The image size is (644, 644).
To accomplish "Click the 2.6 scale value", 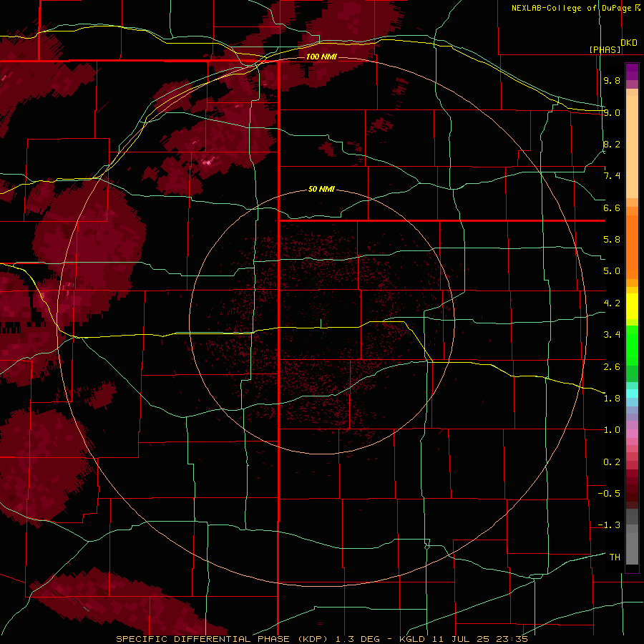I will (612, 366).
